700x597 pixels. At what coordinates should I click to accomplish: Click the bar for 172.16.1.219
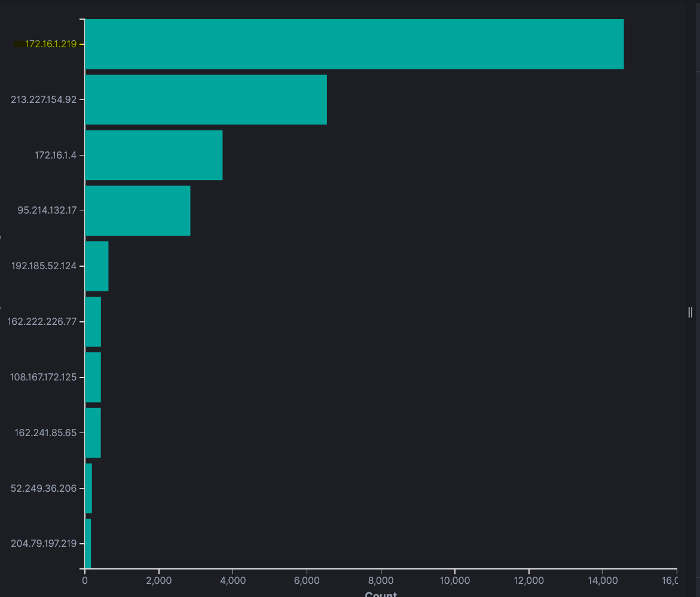(x=354, y=44)
